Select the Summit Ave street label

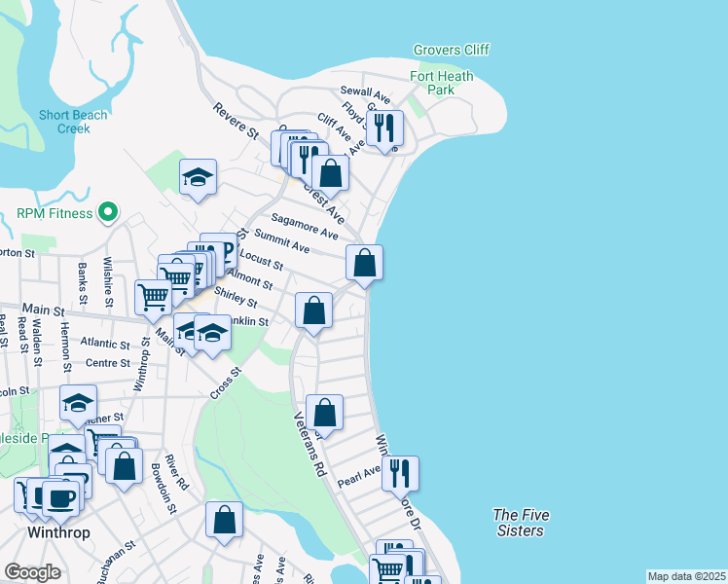(x=282, y=241)
